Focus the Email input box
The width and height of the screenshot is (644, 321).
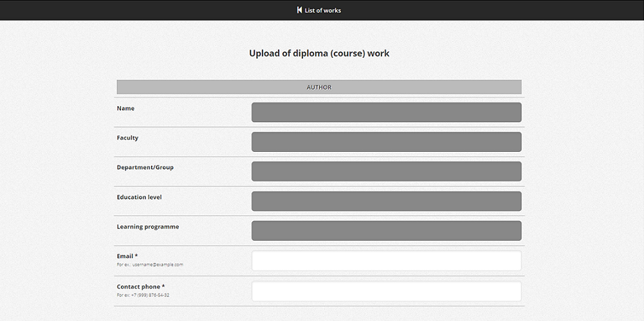point(386,261)
